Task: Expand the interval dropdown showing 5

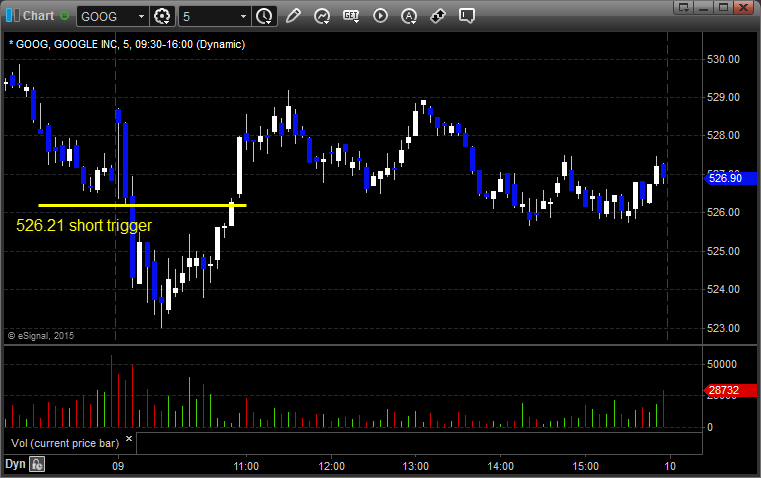Action: pyautogui.click(x=243, y=16)
